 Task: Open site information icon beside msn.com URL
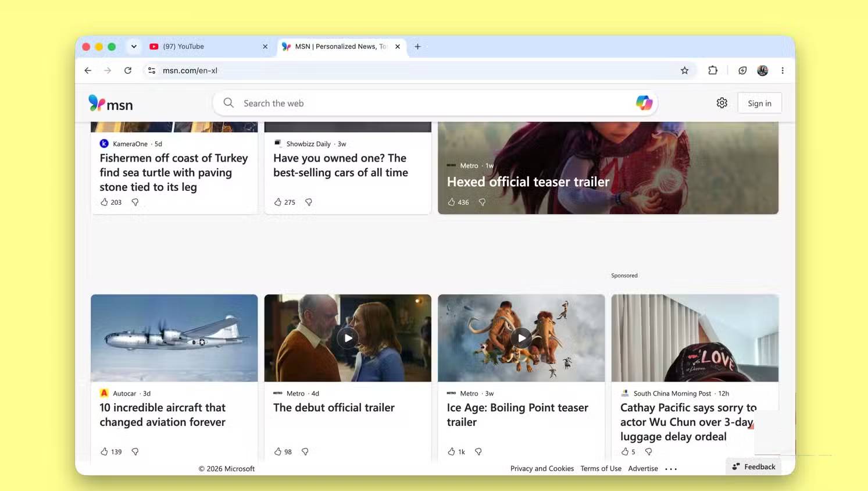coord(152,70)
